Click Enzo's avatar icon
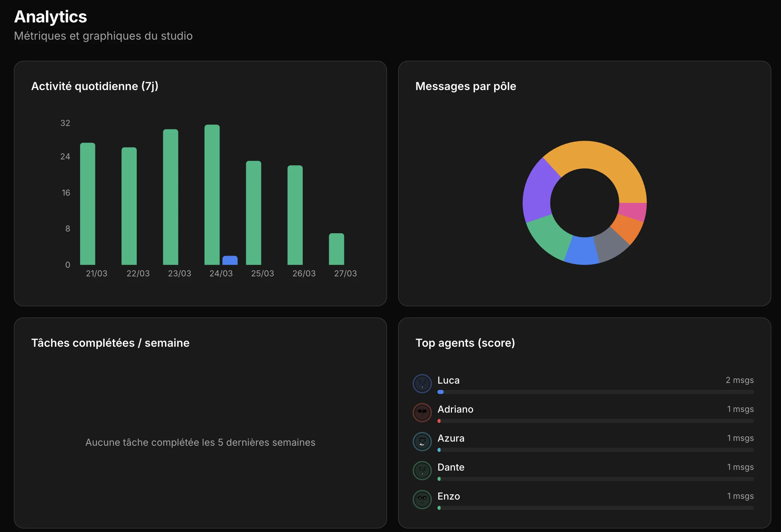Viewport: 781px width, 532px height. 422,499
